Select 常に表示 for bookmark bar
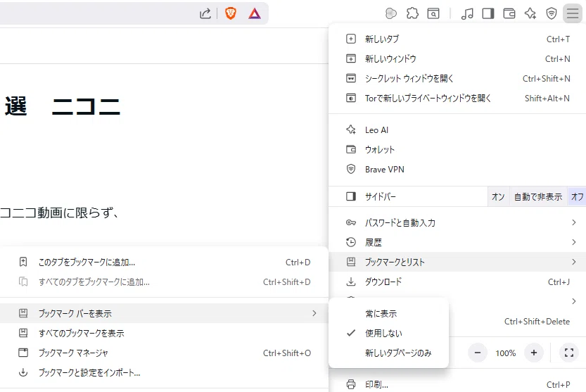 tap(388, 313)
